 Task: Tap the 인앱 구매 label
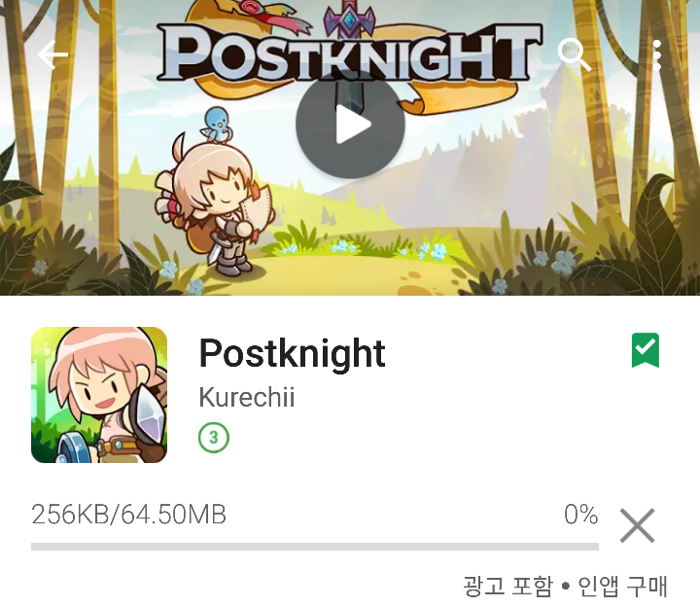[622, 586]
